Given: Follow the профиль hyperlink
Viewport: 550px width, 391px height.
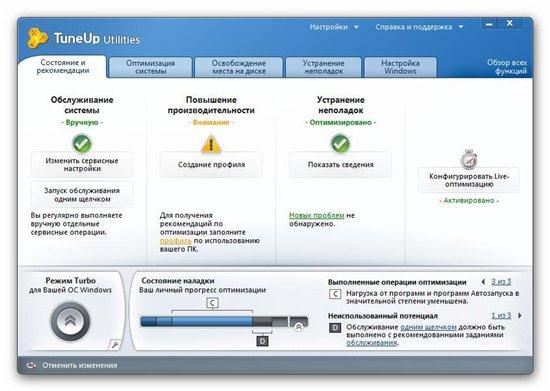Looking at the screenshot, I should (175, 241).
